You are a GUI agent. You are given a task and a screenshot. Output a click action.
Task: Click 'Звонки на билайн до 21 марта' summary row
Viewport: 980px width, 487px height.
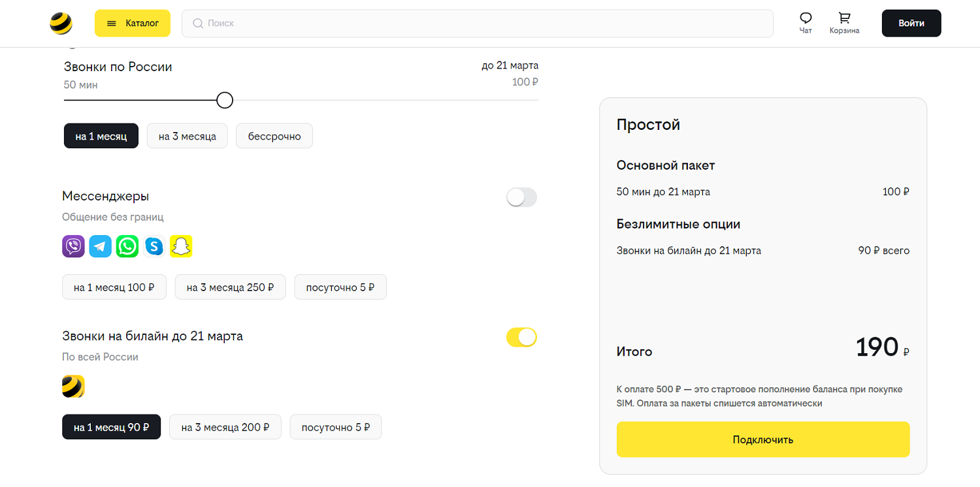tap(689, 251)
